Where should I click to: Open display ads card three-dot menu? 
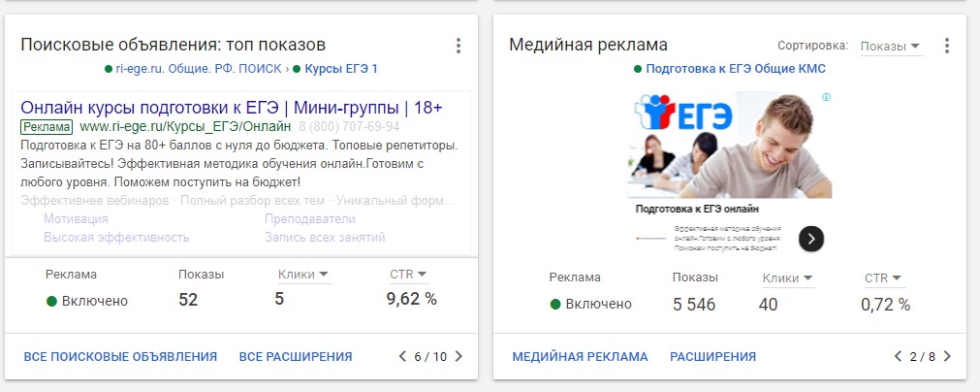[947, 46]
